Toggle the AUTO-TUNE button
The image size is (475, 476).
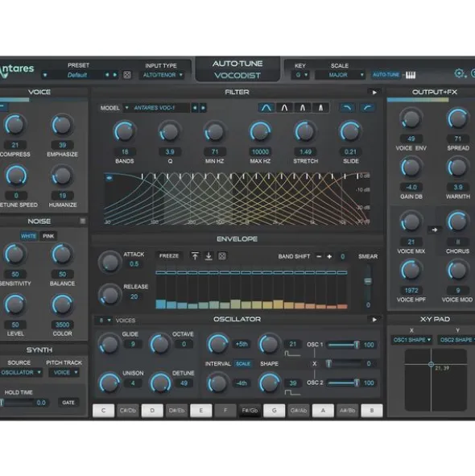click(x=386, y=75)
